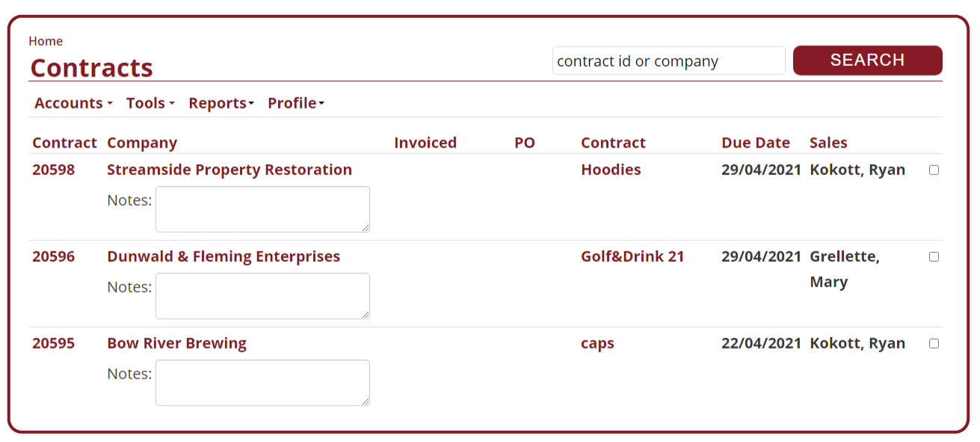Open the Bow River Brewing company link
The height and width of the screenshot is (442, 980).
(176, 343)
